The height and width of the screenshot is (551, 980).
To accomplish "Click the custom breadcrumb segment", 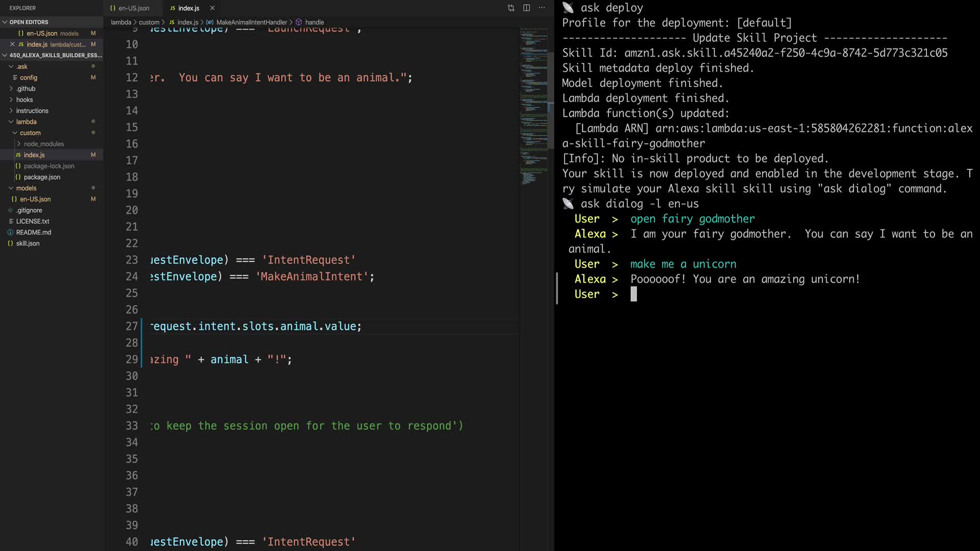I will [x=149, y=22].
